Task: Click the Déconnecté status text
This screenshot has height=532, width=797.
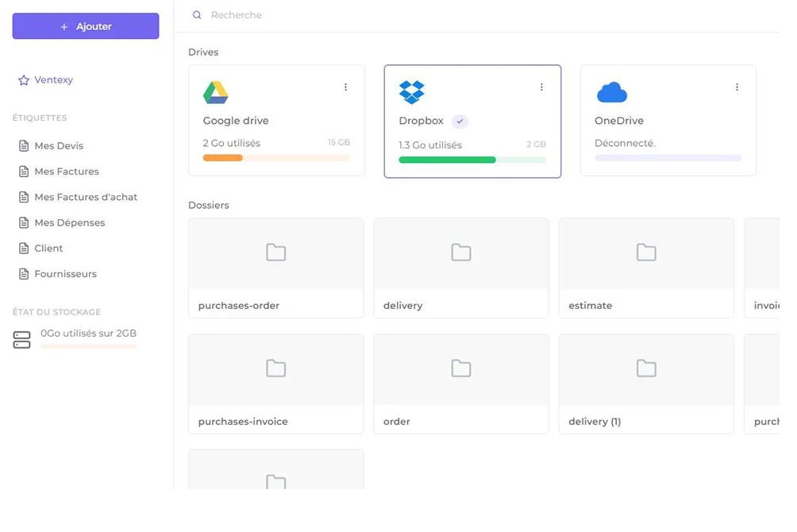Action: pyautogui.click(x=626, y=144)
